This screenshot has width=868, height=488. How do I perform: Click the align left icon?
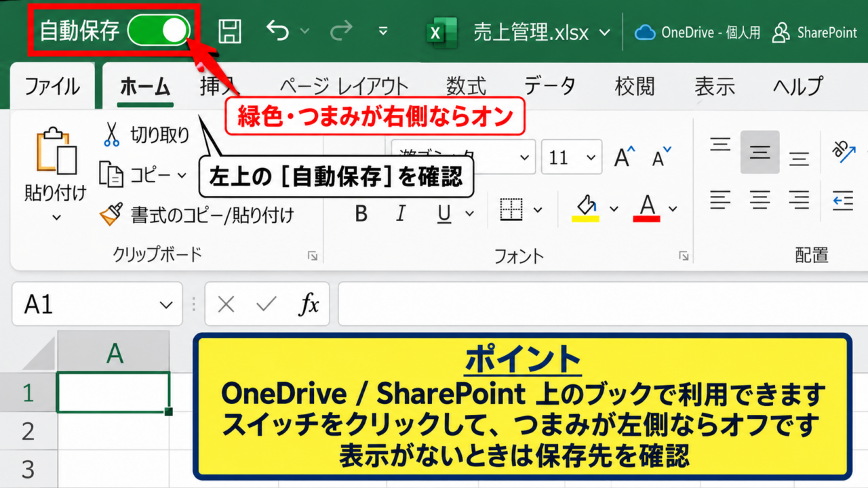coord(721,201)
